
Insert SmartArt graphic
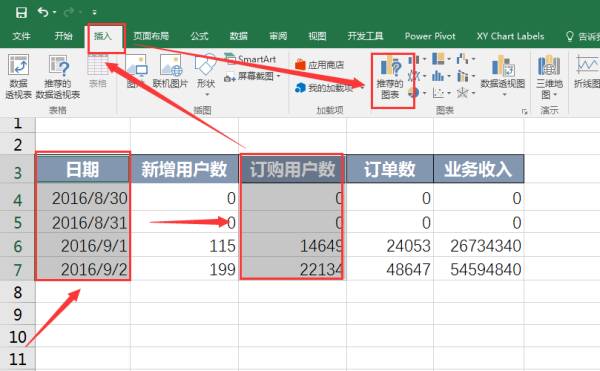click(x=251, y=59)
